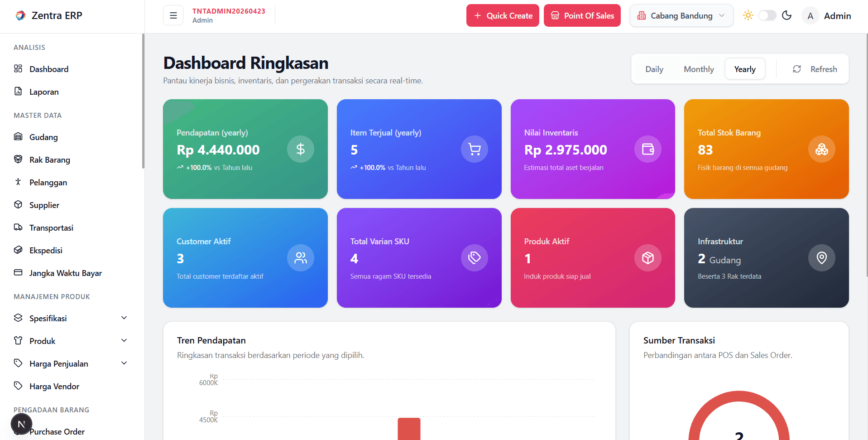This screenshot has width=868, height=440.
Task: Click the cart icon on Item Terjual card
Action: point(475,149)
